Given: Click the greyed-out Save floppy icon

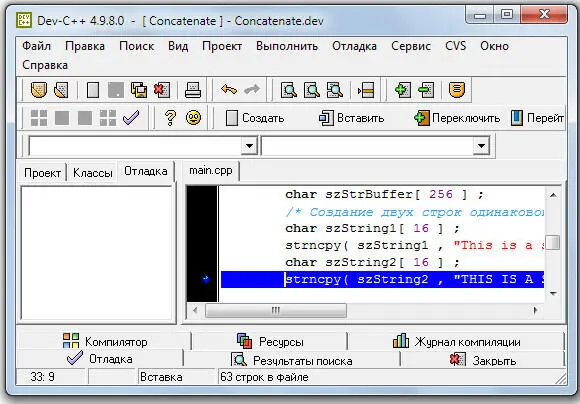Looking at the screenshot, I should (x=116, y=90).
